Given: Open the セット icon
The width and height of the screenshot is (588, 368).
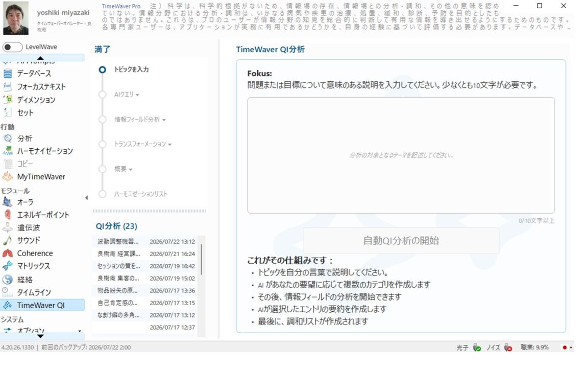Looking at the screenshot, I should pyautogui.click(x=8, y=112).
